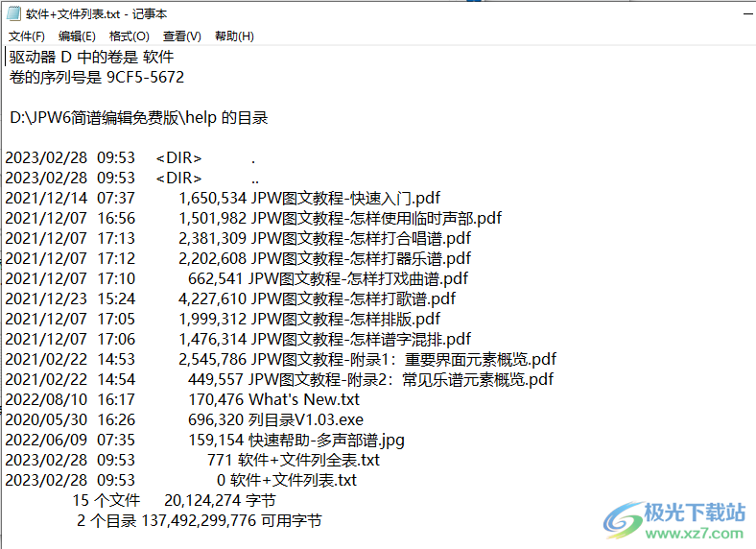The image size is (756, 549).
Task: Select file name JPW图文教程-怎样打器乐谱.pdf
Action: point(361,259)
